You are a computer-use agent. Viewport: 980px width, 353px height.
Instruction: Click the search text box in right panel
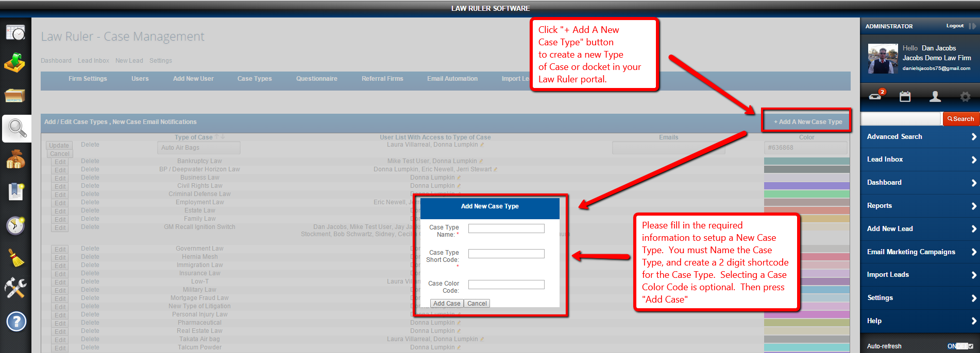(x=901, y=119)
